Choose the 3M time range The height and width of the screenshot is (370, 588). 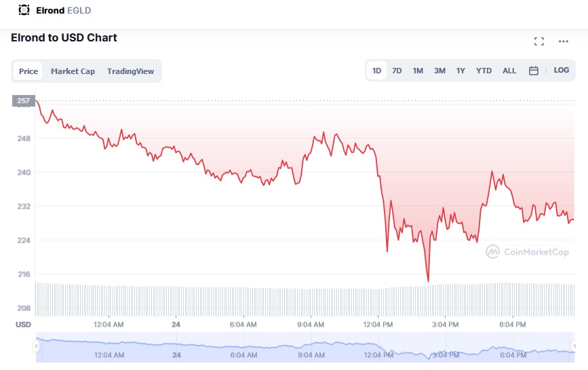pos(439,71)
